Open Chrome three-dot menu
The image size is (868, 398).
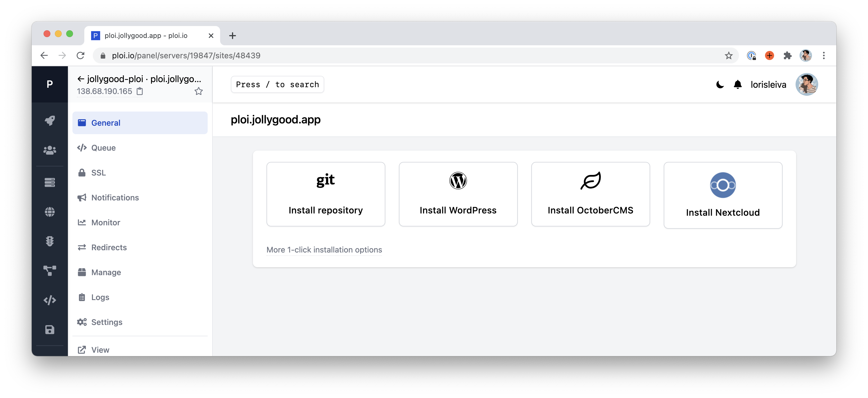824,55
